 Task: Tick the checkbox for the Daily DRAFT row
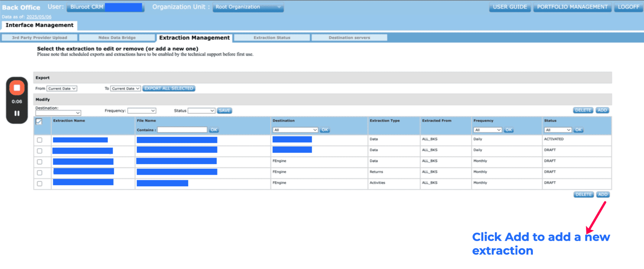pyautogui.click(x=40, y=151)
